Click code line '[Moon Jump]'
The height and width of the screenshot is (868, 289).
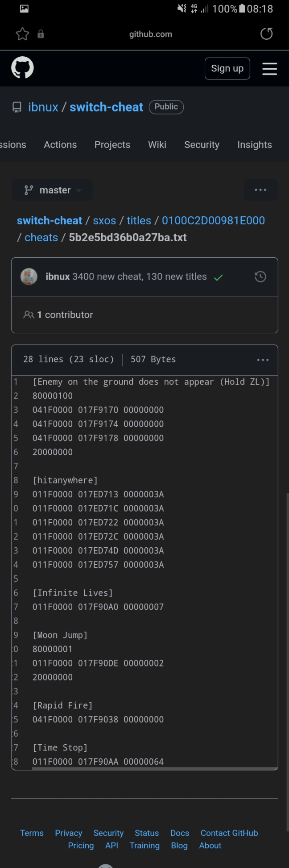[x=60, y=635]
